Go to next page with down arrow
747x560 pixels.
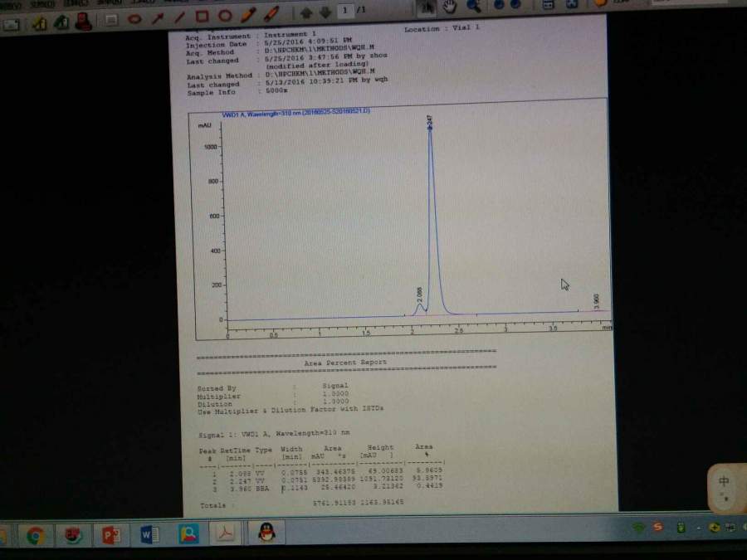[326, 12]
